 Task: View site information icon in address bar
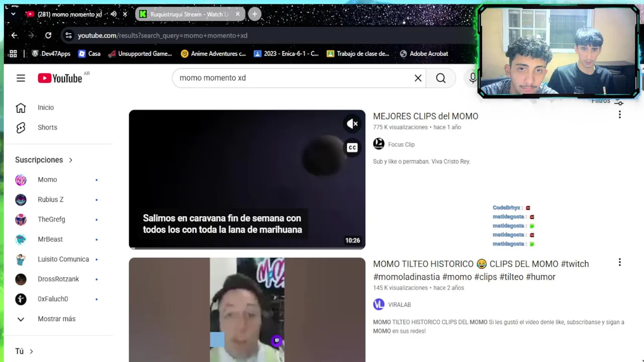point(68,35)
